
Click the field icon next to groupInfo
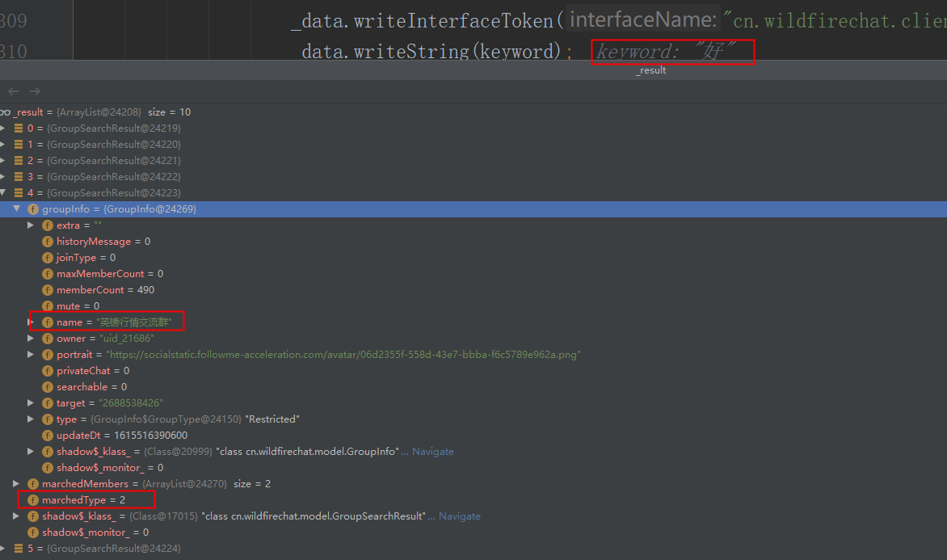click(32, 208)
